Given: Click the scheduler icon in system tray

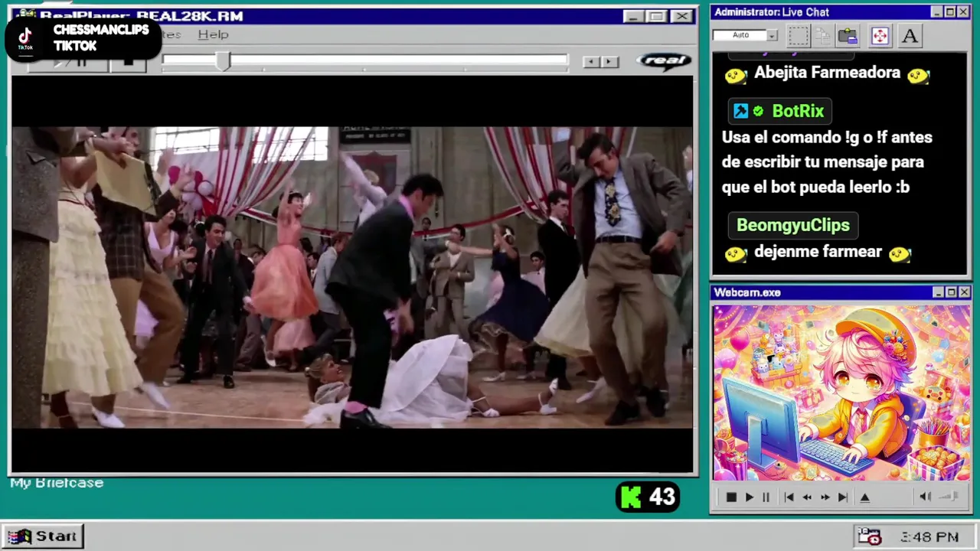Looking at the screenshot, I should [x=869, y=536].
